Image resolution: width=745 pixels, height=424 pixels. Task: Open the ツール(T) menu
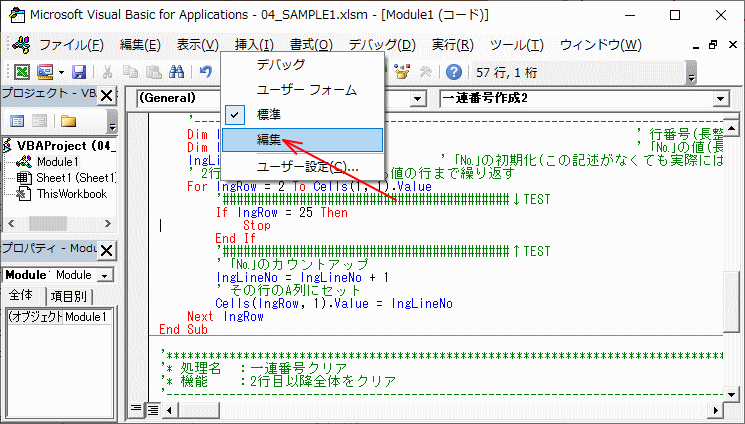pyautogui.click(x=517, y=45)
